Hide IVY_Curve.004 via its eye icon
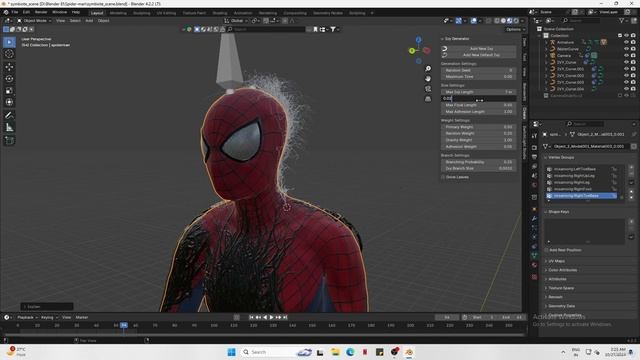 click(x=626, y=89)
